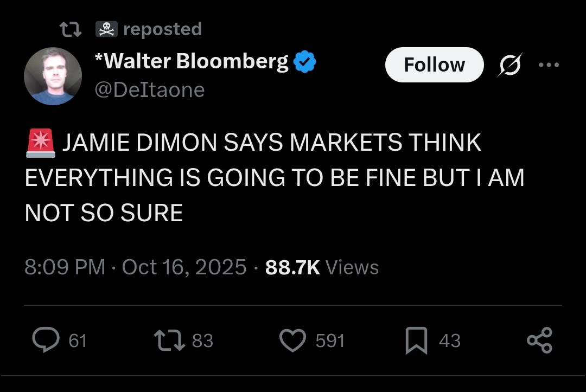Open the @DeItaone handle link

coord(150,90)
